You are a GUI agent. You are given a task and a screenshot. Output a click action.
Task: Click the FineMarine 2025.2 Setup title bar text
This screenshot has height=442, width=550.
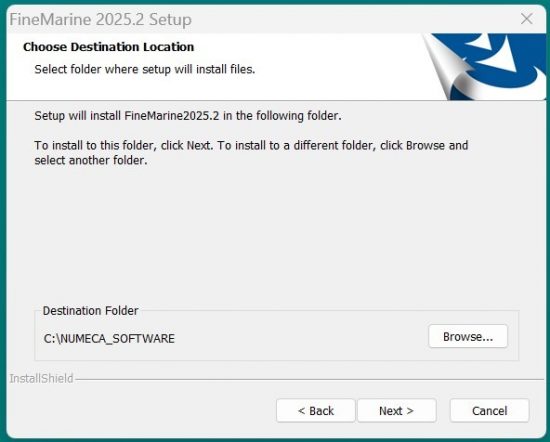101,20
